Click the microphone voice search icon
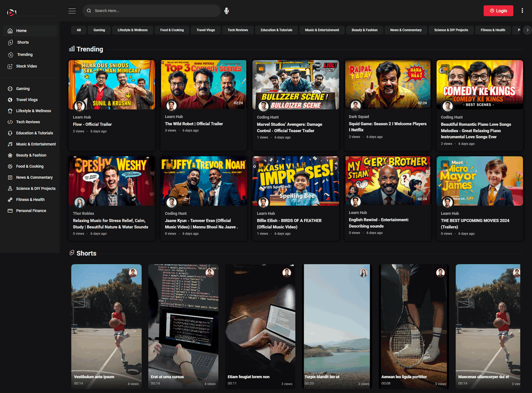 227,11
